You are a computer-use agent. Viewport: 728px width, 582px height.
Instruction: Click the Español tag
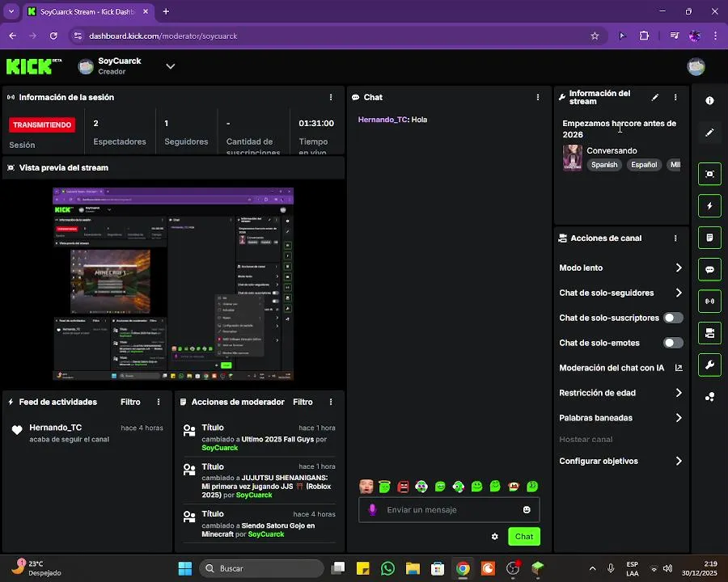tap(644, 165)
